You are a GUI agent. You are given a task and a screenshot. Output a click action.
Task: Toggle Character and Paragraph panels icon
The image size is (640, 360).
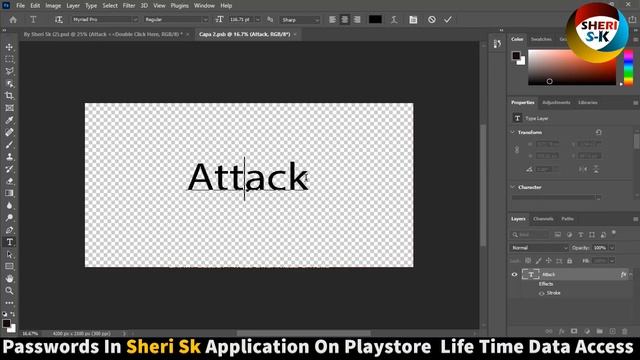[413, 20]
